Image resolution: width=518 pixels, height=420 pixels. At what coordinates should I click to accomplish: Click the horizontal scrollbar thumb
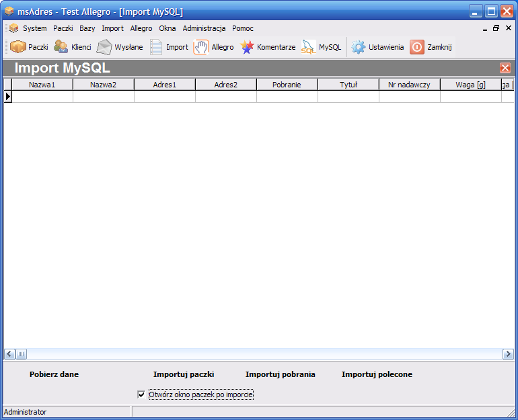(21, 354)
